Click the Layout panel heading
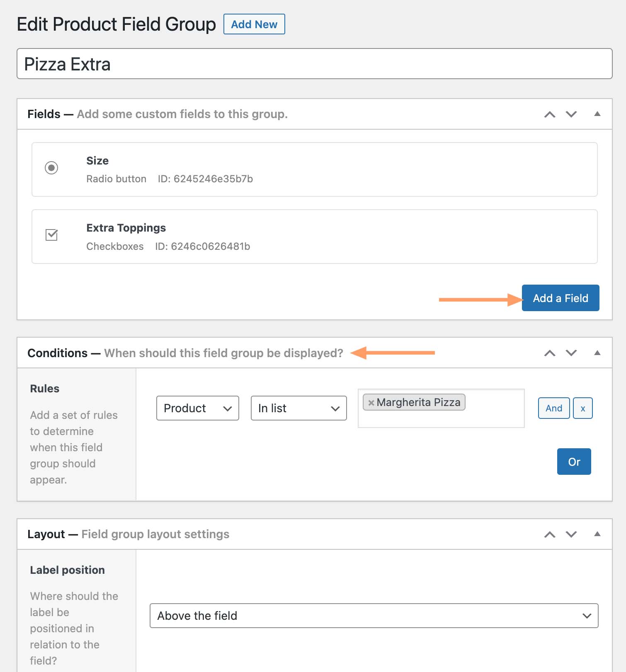The image size is (626, 672). [x=129, y=534]
